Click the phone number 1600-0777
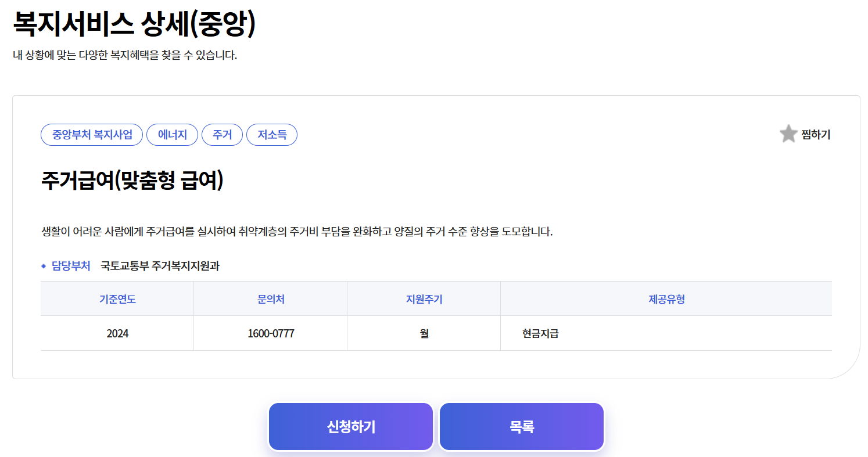868x457 pixels. (270, 332)
